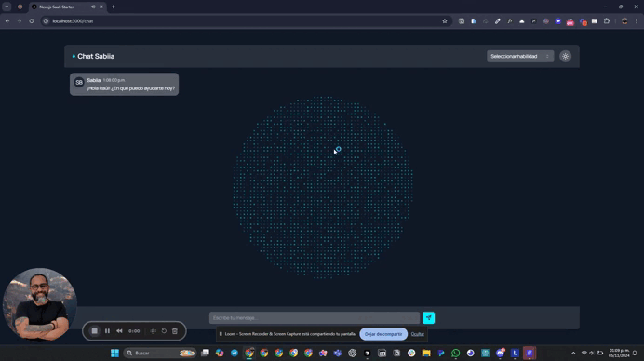
Task: Pause the Loom recording
Action: [107, 331]
